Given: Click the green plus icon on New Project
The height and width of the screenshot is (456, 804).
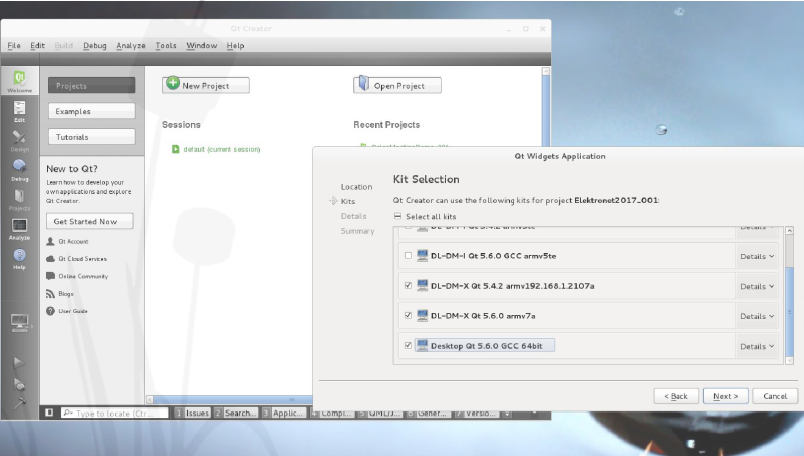Looking at the screenshot, I should [173, 83].
